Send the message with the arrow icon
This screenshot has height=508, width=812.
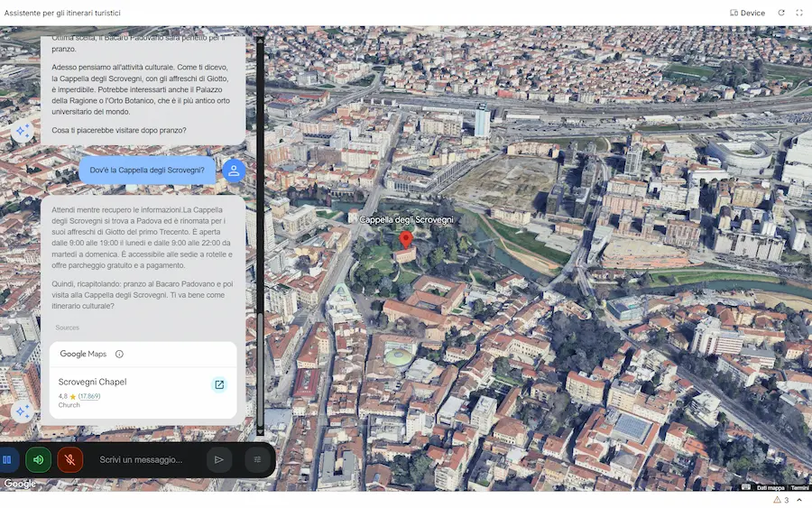tap(218, 459)
